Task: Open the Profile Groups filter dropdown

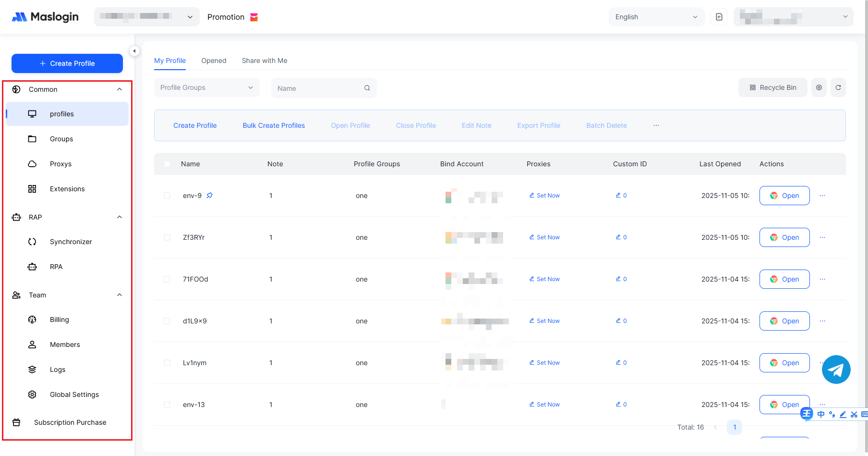Action: pyautogui.click(x=206, y=87)
